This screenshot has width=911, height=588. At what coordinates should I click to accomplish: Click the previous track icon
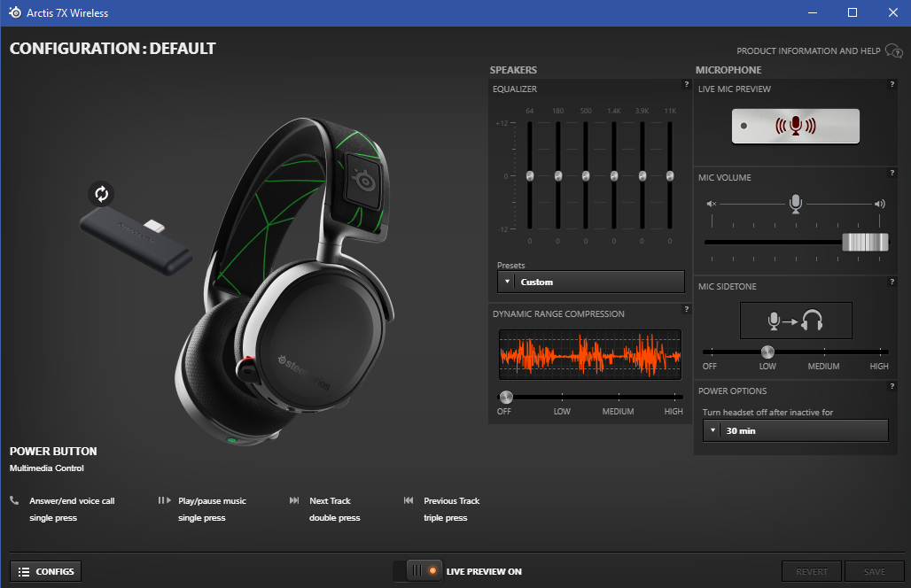[x=408, y=499]
